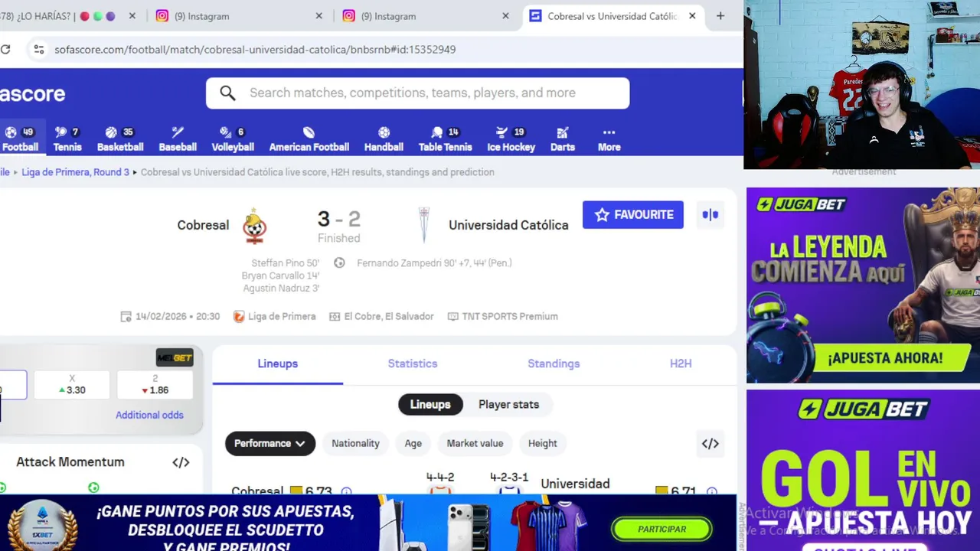Select the away win odds 1.86
This screenshot has width=980, height=551.
point(155,385)
